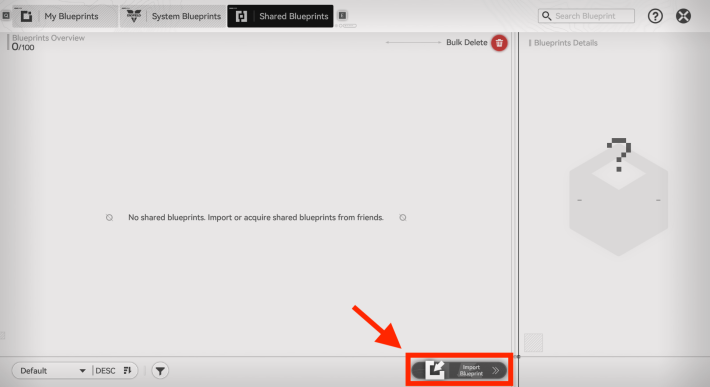The height and width of the screenshot is (387, 710).
Task: Click the Search Blueprint input field
Action: pyautogui.click(x=586, y=16)
